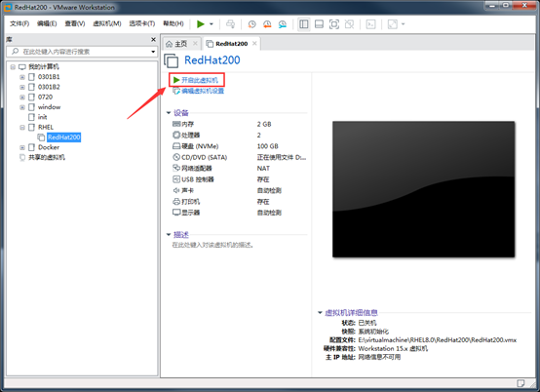The height and width of the screenshot is (392, 540).
Task: Close the RedHat200 tab
Action: 254,44
